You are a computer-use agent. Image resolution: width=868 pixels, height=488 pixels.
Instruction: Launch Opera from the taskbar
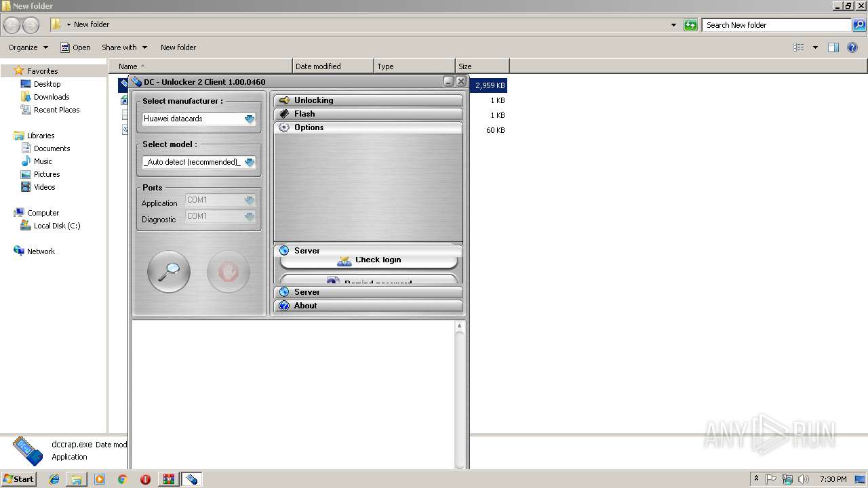tap(145, 479)
